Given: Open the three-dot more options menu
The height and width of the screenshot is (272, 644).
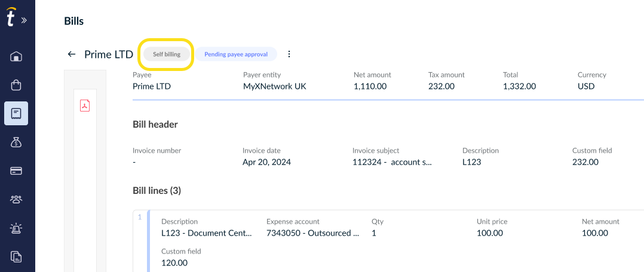Looking at the screenshot, I should tap(289, 54).
